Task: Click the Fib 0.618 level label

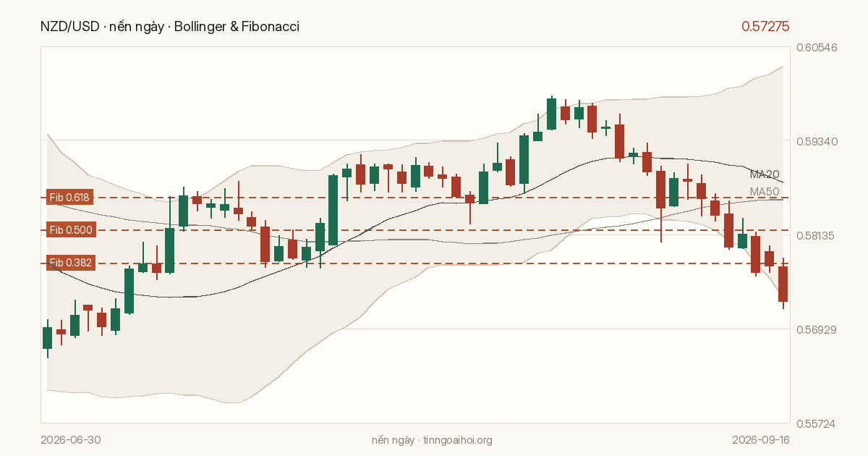Action: (69, 198)
